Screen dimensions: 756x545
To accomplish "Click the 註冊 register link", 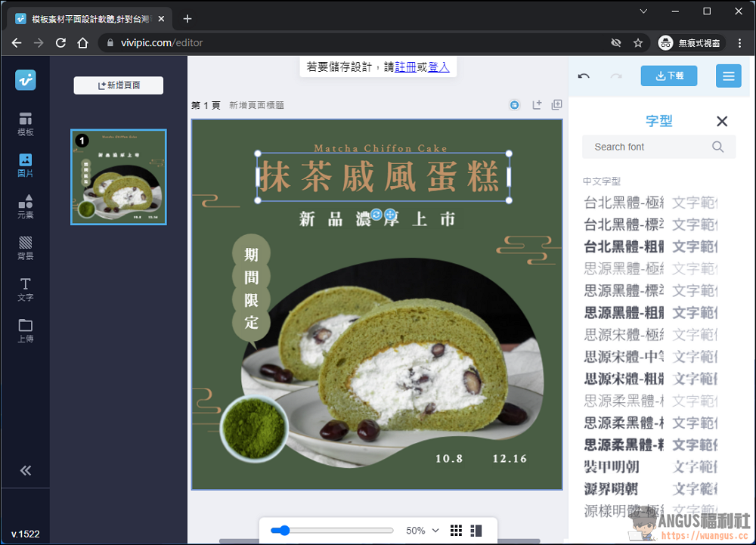I will 405,67.
